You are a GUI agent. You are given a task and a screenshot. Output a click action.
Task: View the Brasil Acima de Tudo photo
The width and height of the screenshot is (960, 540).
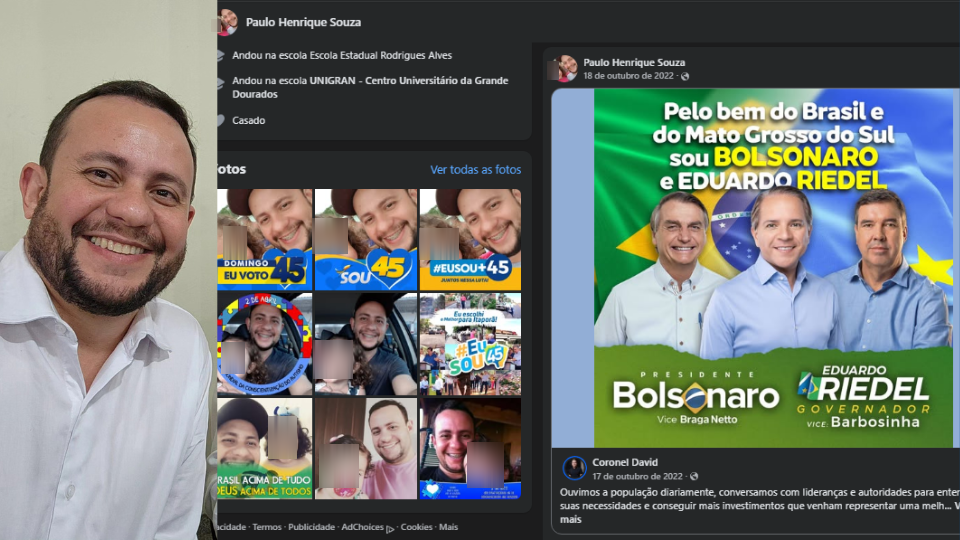click(x=264, y=449)
